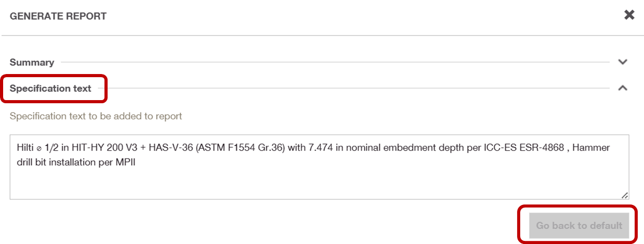The width and height of the screenshot is (644, 244).
Task: Click the Go back to default button
Action: [579, 226]
